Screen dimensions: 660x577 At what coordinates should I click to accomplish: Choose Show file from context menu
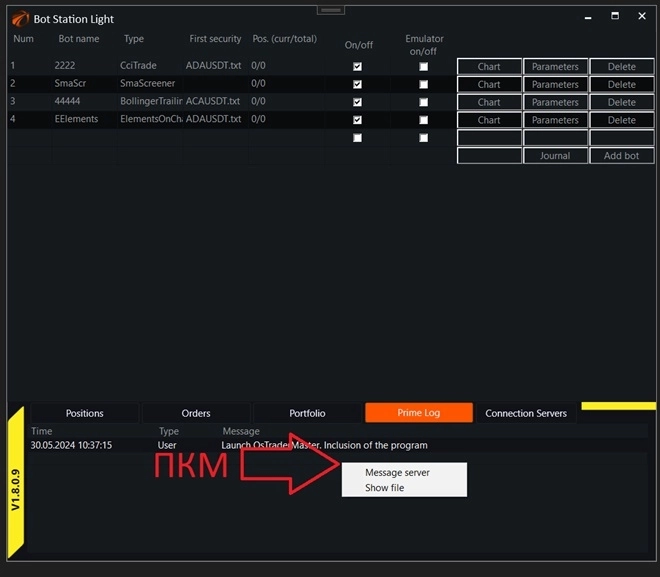385,487
